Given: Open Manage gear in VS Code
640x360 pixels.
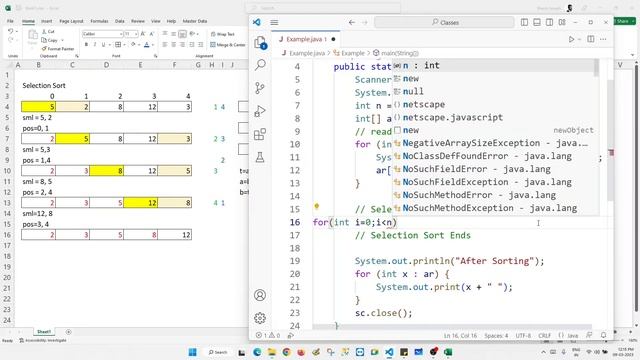Looking at the screenshot, I should click(260, 318).
